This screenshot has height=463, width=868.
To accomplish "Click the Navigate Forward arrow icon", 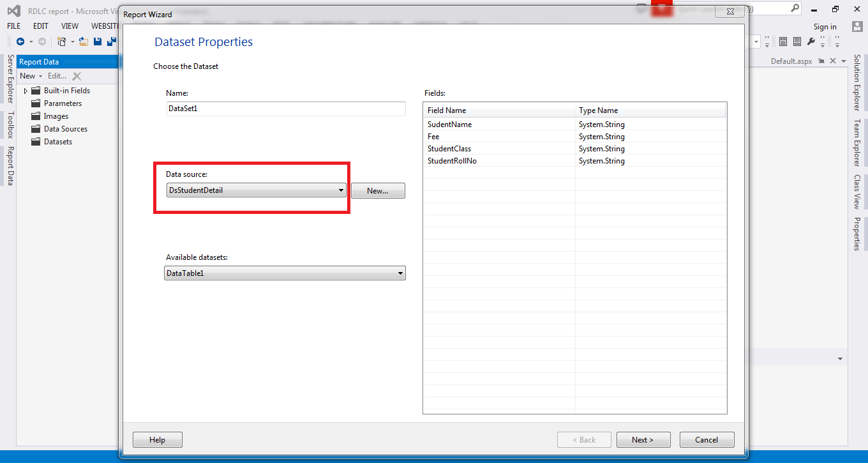I will (41, 41).
